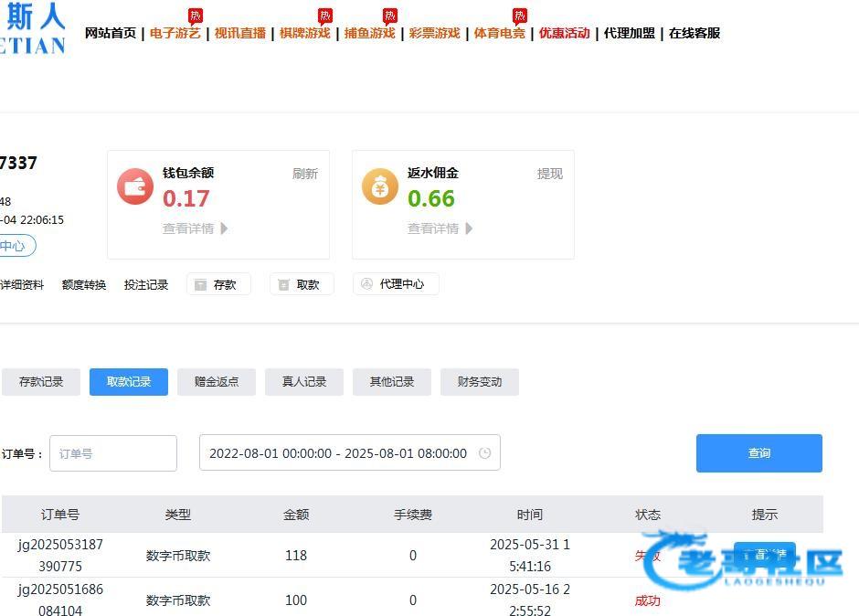
Task: Open 在线客服 in the top navigation
Action: click(x=695, y=33)
